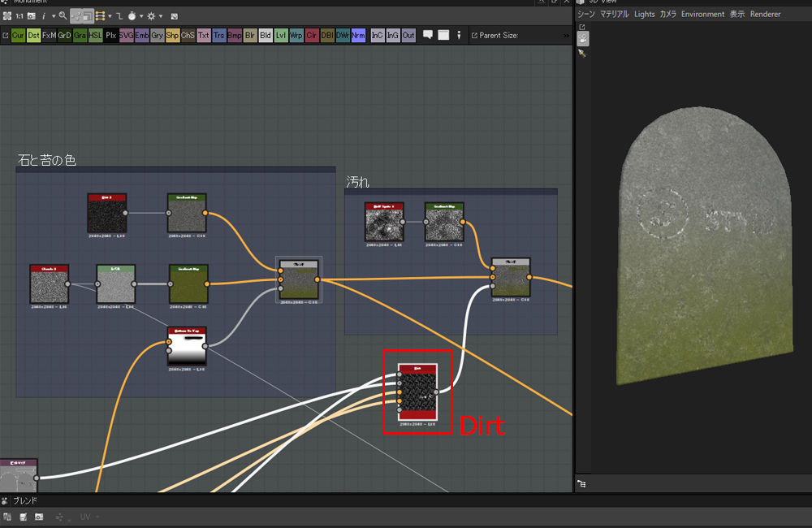This screenshot has width=812, height=528.
Task: Click the HSL node shortcut button
Action: pyautogui.click(x=95, y=35)
